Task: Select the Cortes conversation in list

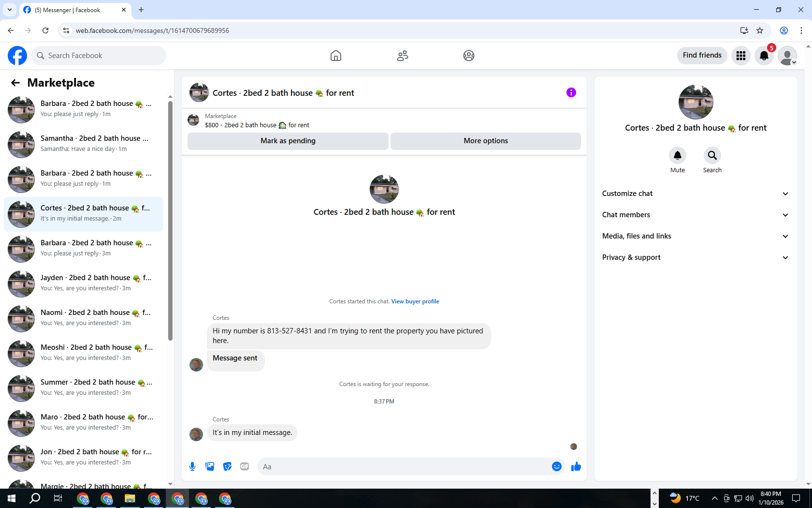Action: (83, 214)
